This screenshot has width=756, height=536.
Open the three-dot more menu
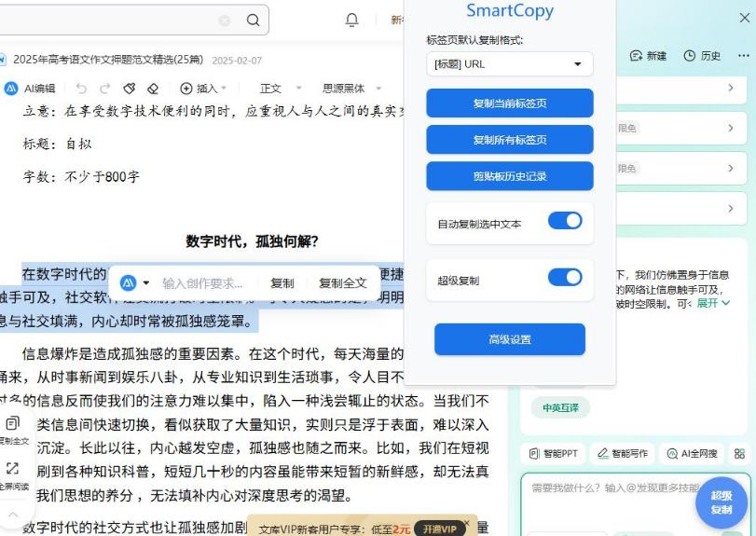point(744,56)
